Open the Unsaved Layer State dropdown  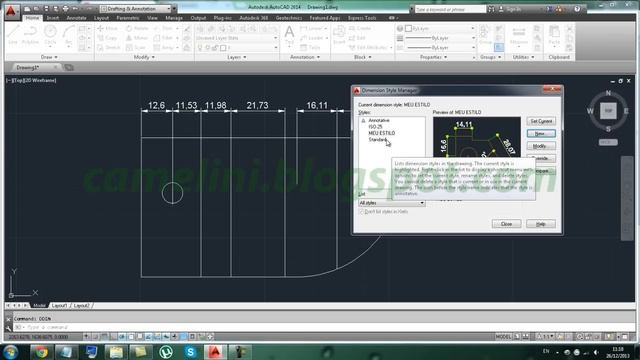coord(237,38)
